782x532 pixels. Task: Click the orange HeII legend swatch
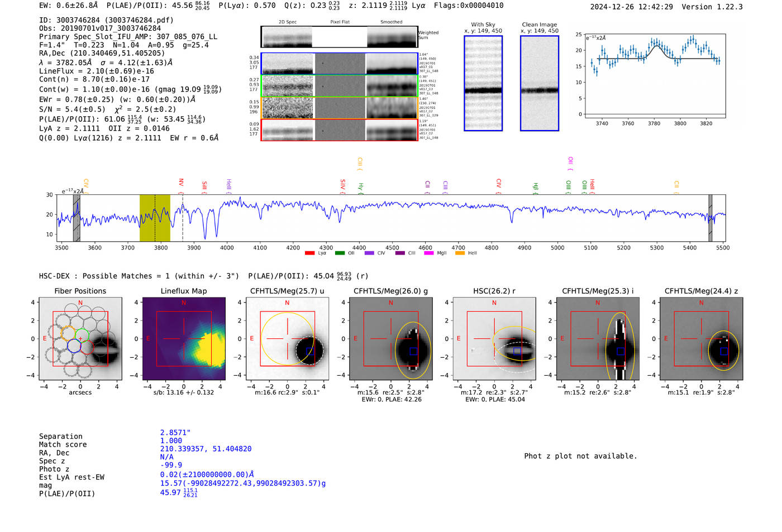[x=460, y=253]
